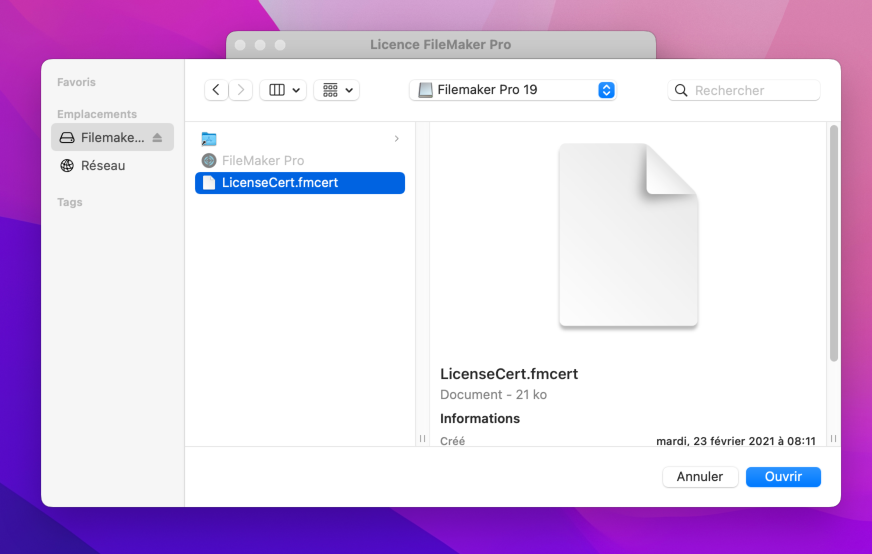Select Réseau in the sidebar
Screen dimensions: 872x554
click(x=102, y=166)
